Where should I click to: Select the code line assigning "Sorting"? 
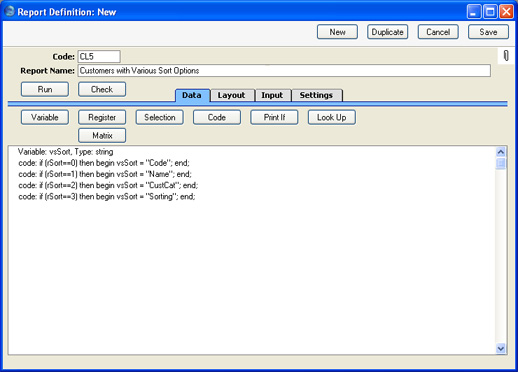[x=107, y=196]
